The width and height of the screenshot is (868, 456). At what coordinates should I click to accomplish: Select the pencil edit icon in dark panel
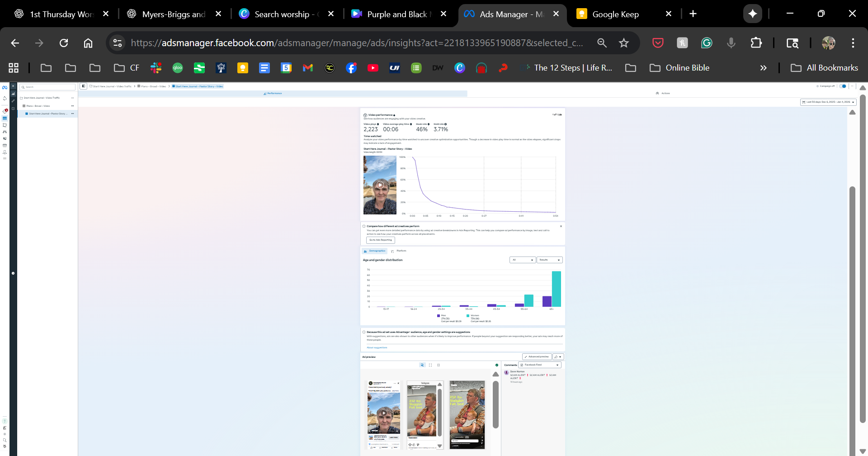click(x=13, y=101)
